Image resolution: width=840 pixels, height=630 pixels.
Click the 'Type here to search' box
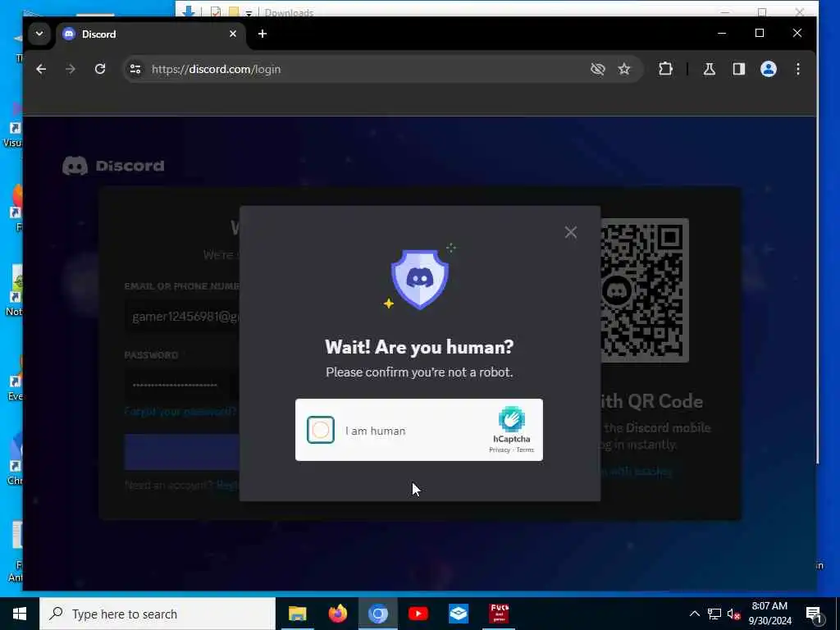pyautogui.click(x=157, y=614)
